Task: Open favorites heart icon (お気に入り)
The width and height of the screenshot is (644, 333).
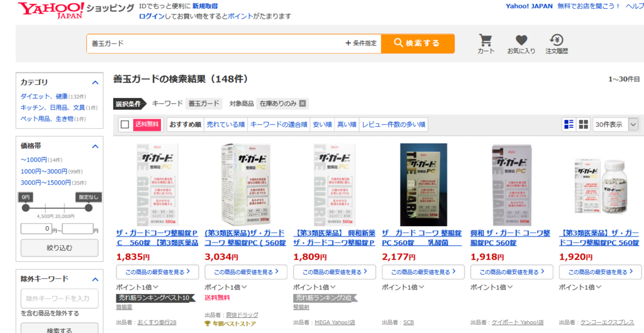Action: tap(521, 44)
